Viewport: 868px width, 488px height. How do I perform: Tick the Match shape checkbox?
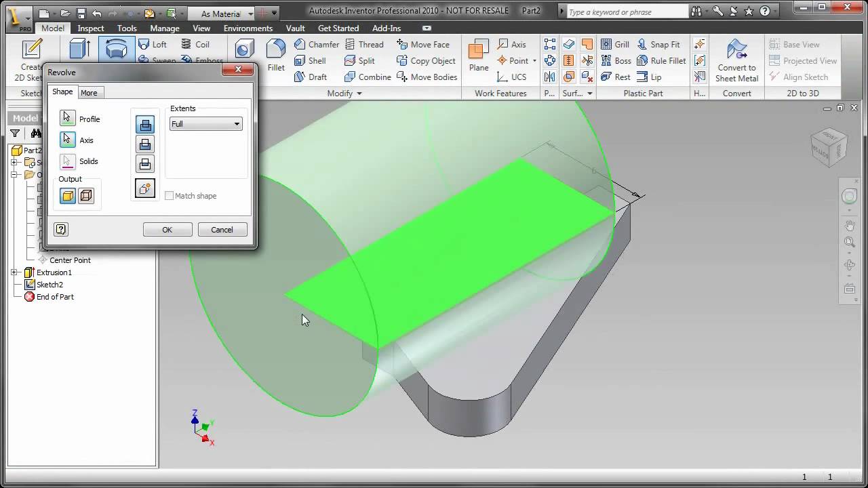(x=170, y=196)
